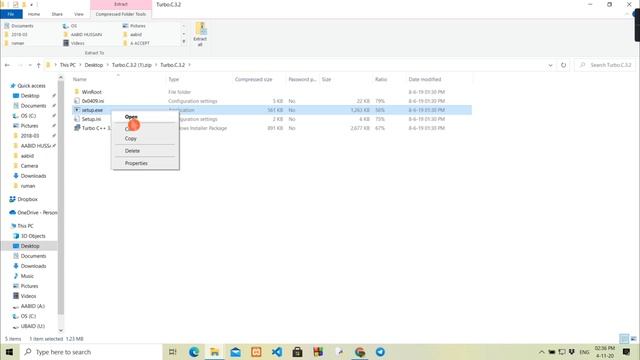Open Videos under This PC

tap(28, 296)
